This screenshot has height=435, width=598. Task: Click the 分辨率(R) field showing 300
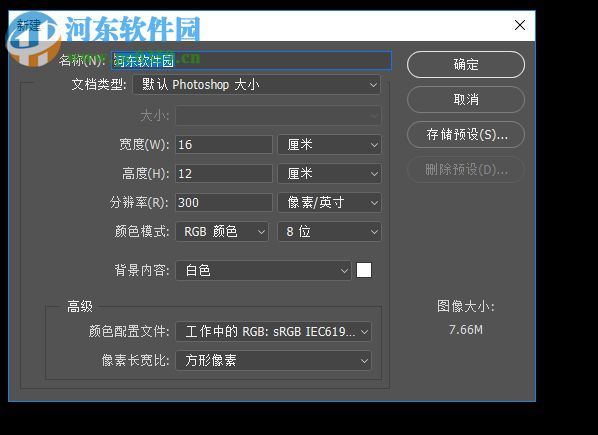tap(224, 202)
